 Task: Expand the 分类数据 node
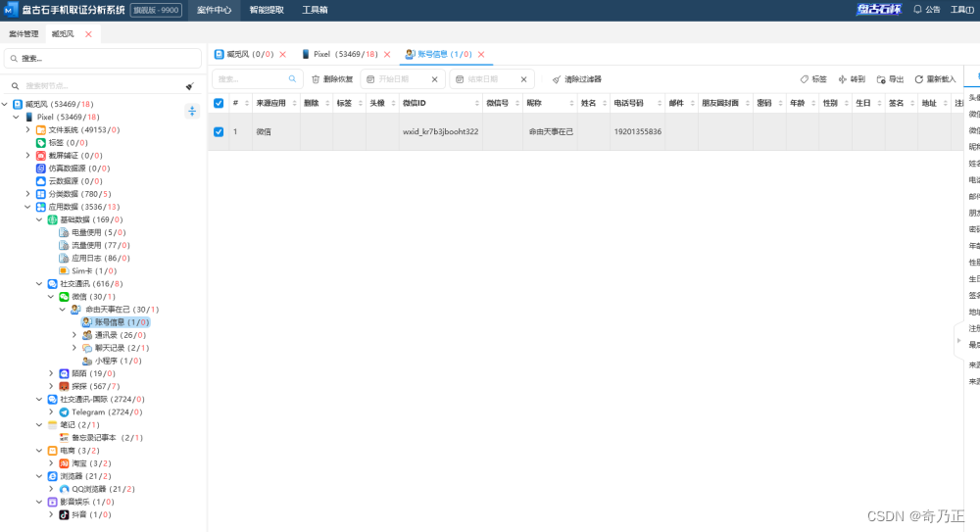(x=27, y=194)
